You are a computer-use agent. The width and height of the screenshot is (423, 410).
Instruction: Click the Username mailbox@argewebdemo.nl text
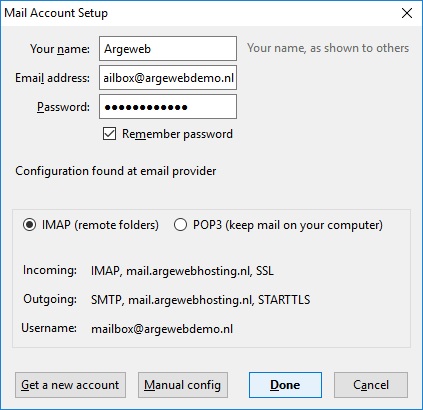(162, 329)
